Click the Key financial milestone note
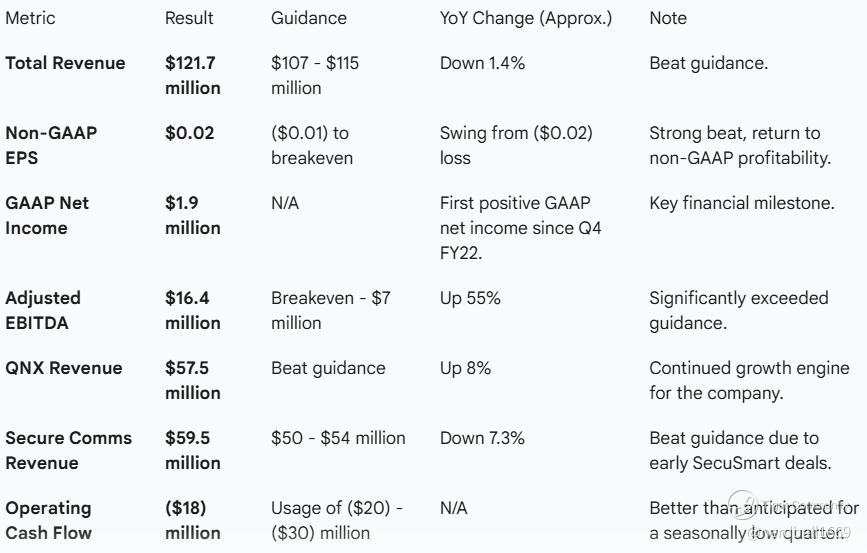 [741, 203]
